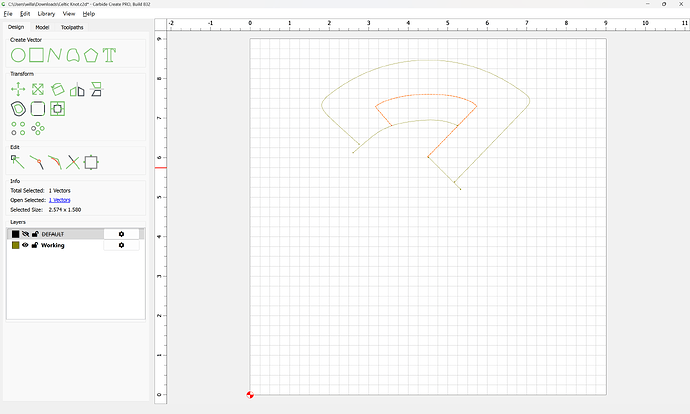Screen dimensions: 690x414
Task: Open the Library menu
Action: click(46, 14)
